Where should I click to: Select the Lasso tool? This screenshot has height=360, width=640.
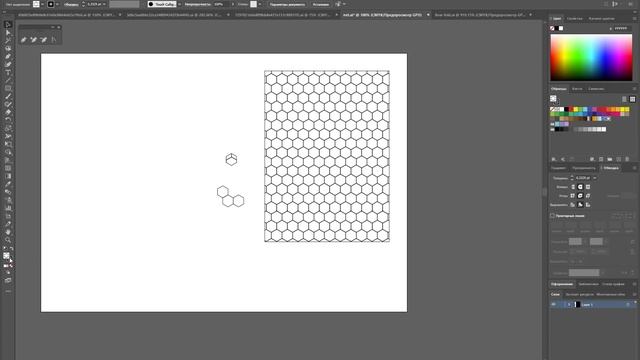tap(8, 49)
